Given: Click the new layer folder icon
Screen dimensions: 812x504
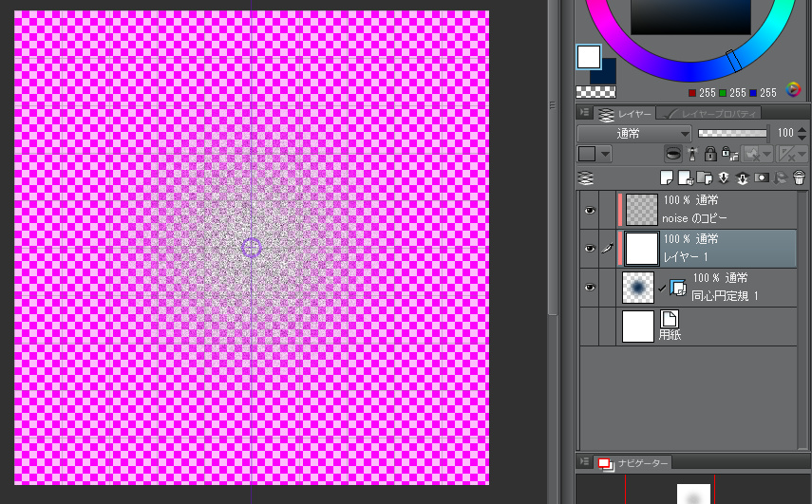Looking at the screenshot, I should coord(702,177).
